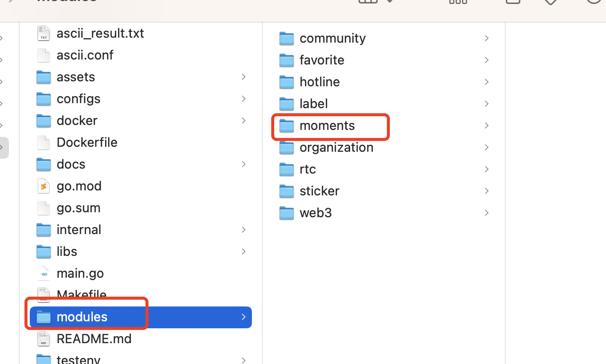Select the moments folder icon
The image size is (606, 364).
pos(287,125)
